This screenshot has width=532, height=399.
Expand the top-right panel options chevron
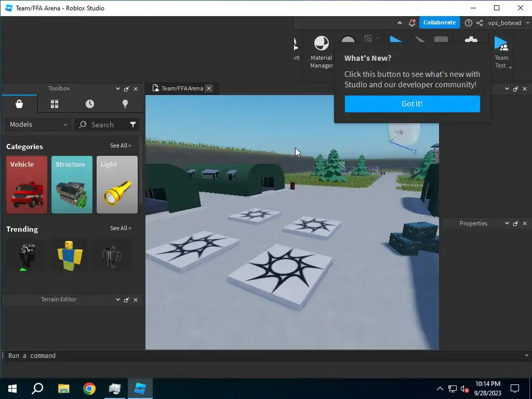tap(507, 89)
